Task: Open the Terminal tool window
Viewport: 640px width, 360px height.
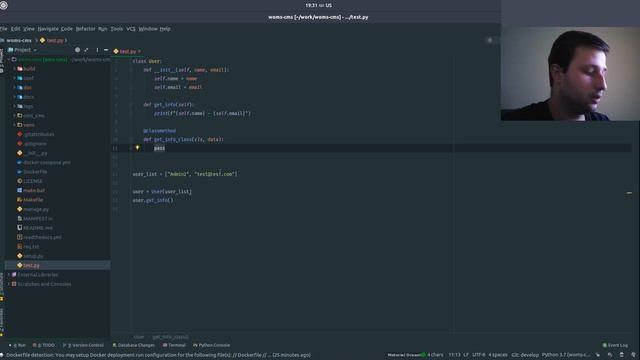Action: [x=174, y=345]
